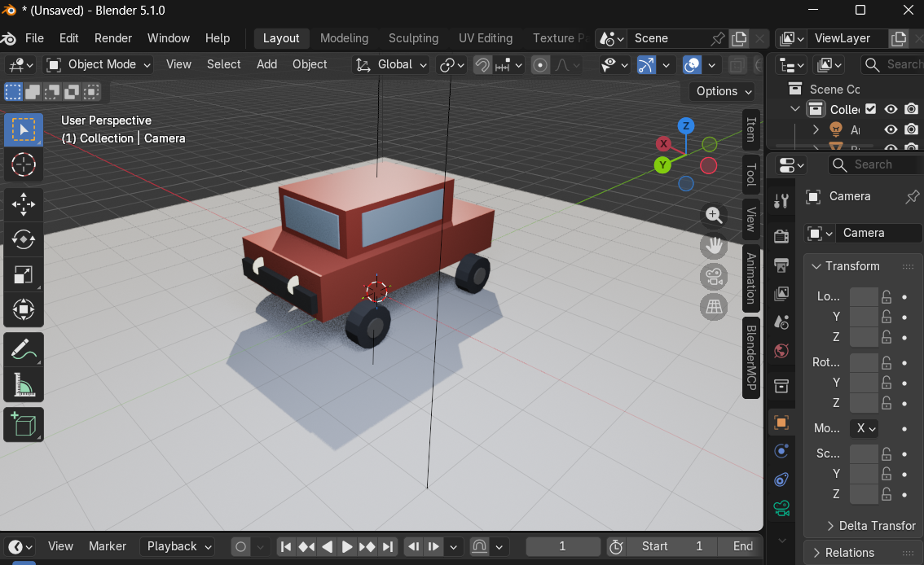Open the Object properties tab
Image resolution: width=924 pixels, height=565 pixels.
[x=781, y=422]
